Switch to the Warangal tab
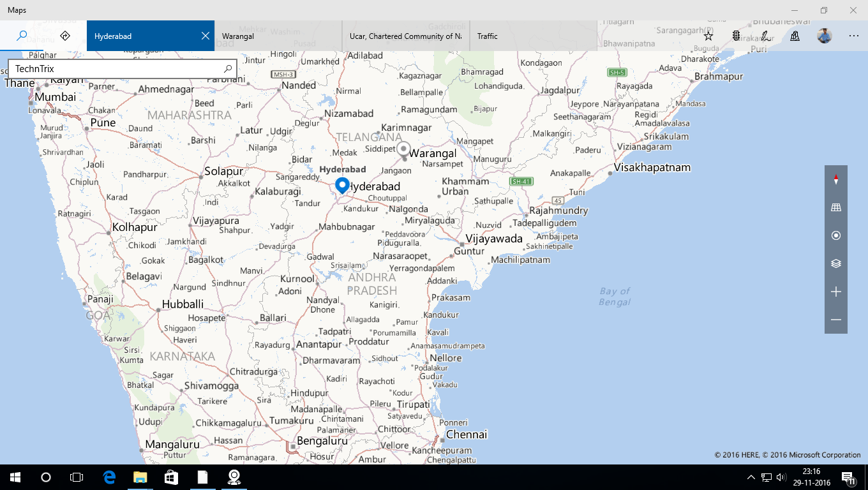 [x=278, y=36]
